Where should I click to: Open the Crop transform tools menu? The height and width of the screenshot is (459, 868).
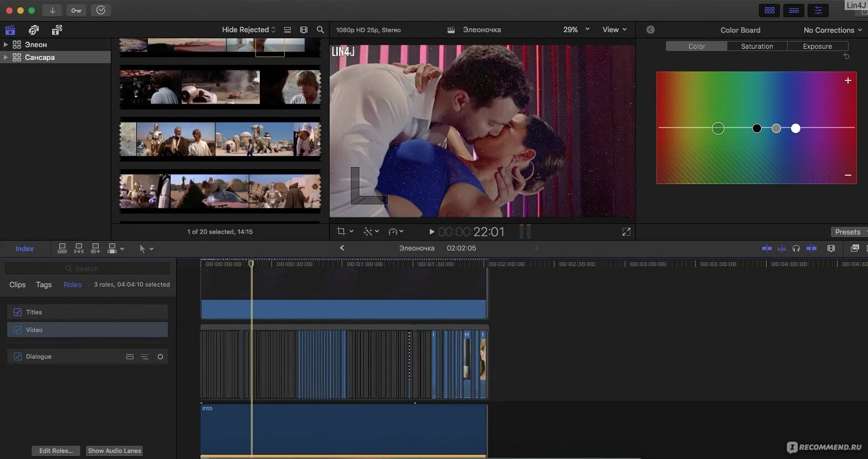[345, 231]
